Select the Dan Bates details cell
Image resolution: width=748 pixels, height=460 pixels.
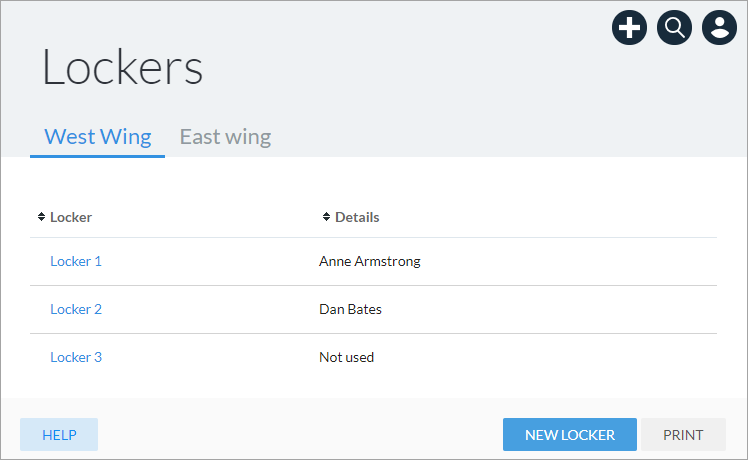pyautogui.click(x=350, y=309)
